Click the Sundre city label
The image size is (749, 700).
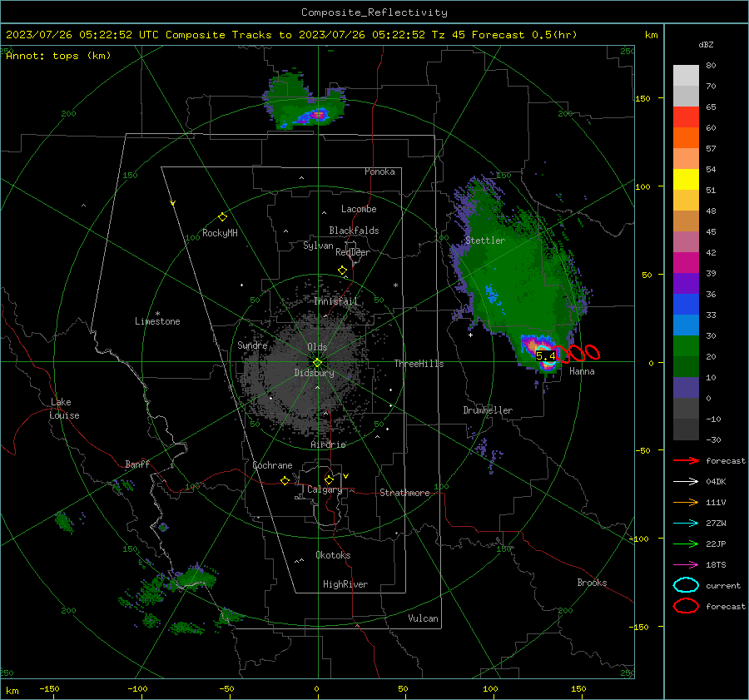click(x=252, y=345)
